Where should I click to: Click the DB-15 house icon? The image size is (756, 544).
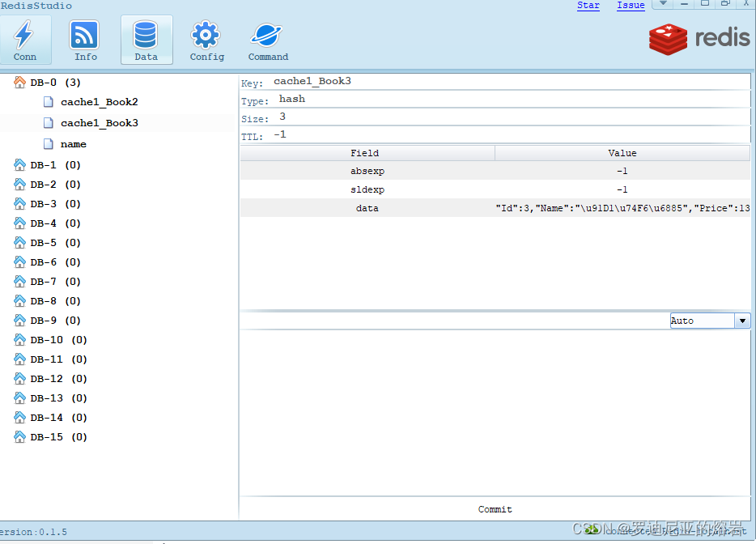click(x=19, y=437)
